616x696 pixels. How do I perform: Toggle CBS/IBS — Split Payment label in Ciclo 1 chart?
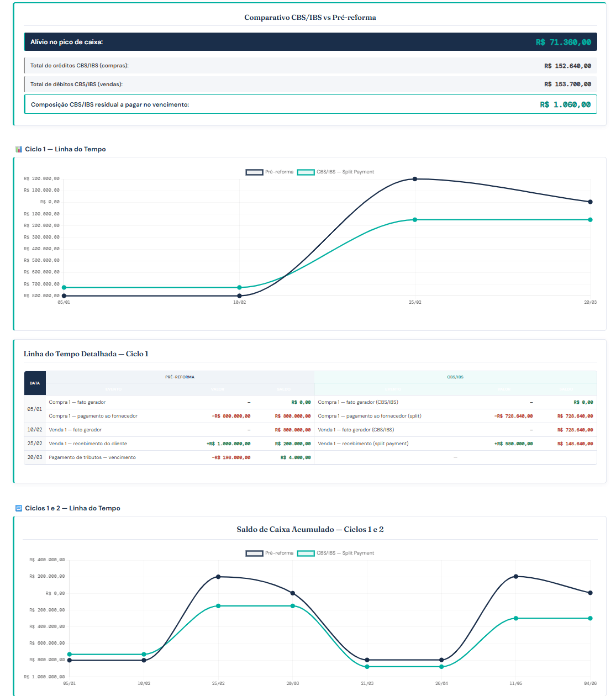(345, 172)
